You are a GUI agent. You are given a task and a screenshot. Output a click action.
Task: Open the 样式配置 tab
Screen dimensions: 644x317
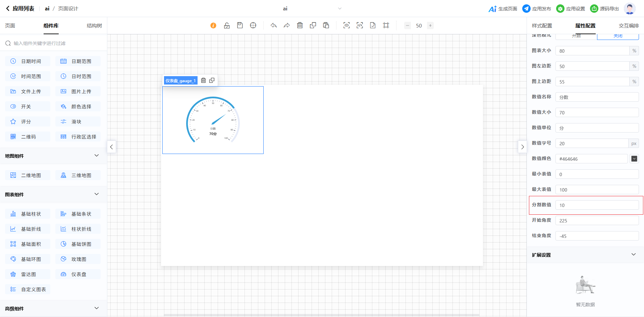[542, 26]
